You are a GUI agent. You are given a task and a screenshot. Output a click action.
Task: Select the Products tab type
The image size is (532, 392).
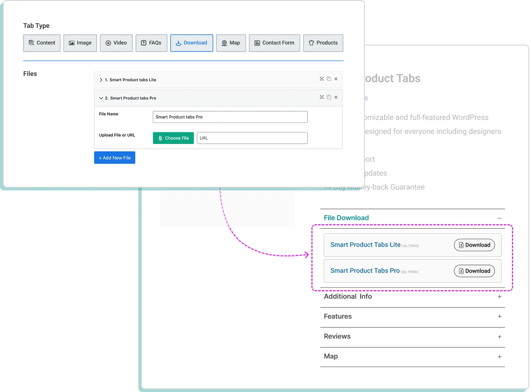click(x=323, y=43)
